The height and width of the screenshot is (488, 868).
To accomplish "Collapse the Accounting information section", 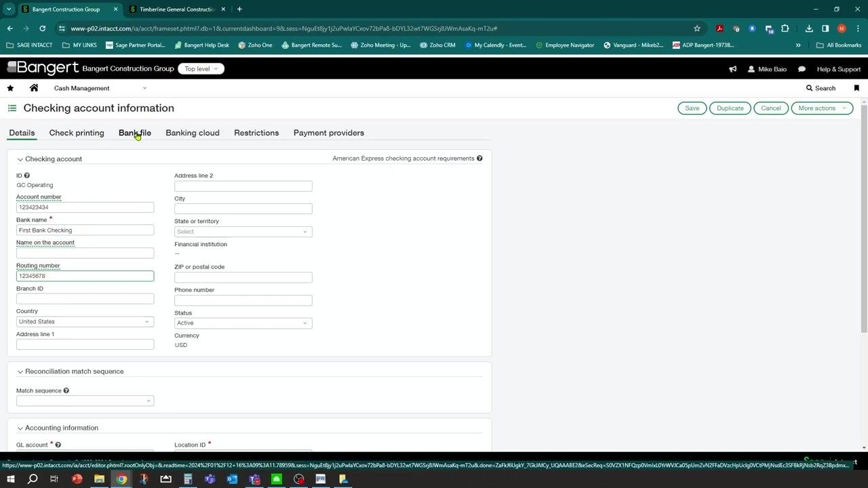I will pos(20,428).
